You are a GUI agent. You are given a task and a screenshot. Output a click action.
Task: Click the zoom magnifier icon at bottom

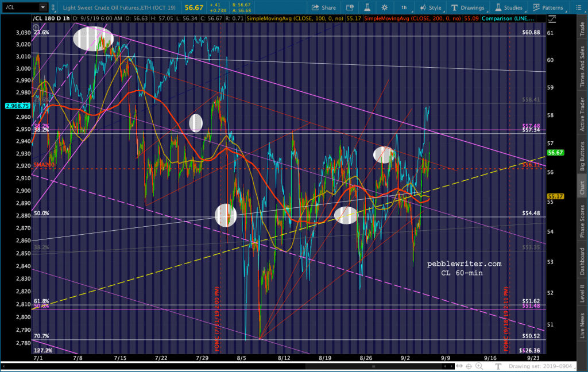click(479, 366)
